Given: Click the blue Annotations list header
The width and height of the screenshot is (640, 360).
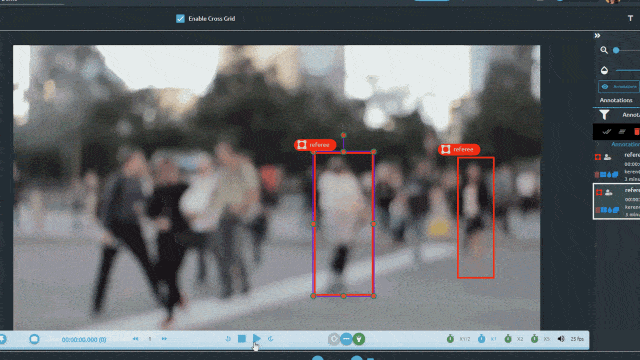Looking at the screenshot, I should pyautogui.click(x=625, y=144).
